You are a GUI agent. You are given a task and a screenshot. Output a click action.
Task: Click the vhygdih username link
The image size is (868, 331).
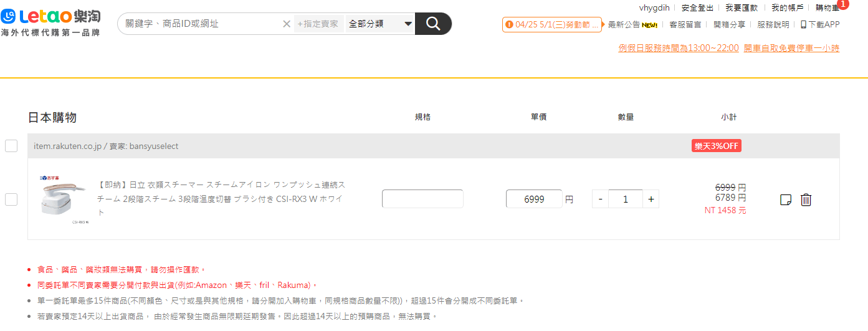(x=654, y=7)
